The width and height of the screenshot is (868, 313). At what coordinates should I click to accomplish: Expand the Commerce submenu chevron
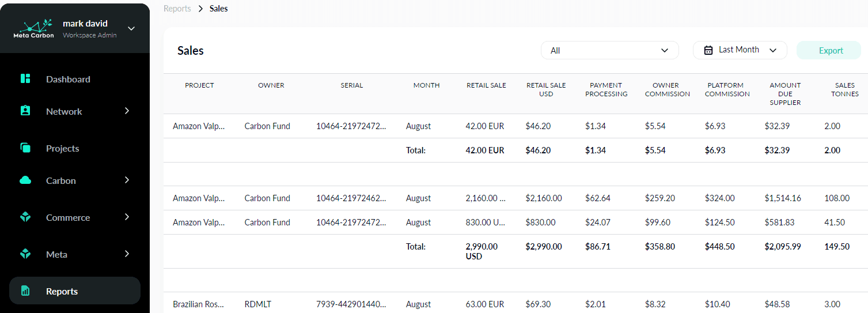pyautogui.click(x=127, y=217)
